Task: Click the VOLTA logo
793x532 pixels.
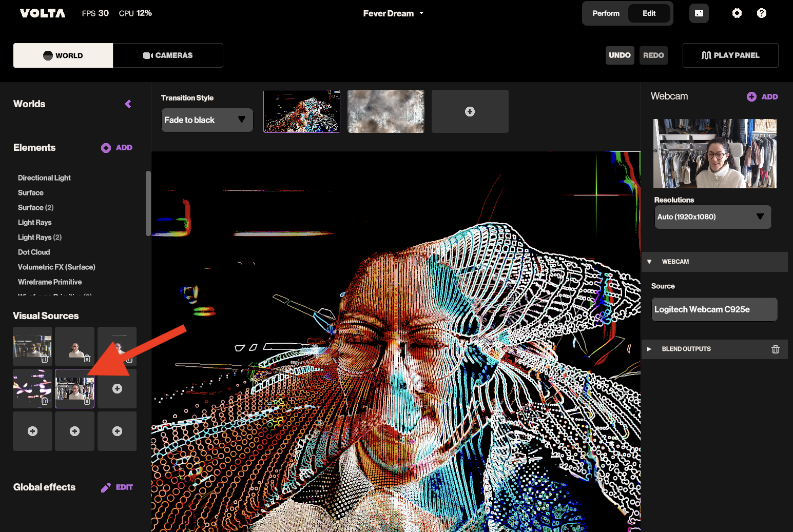Action: (43, 13)
